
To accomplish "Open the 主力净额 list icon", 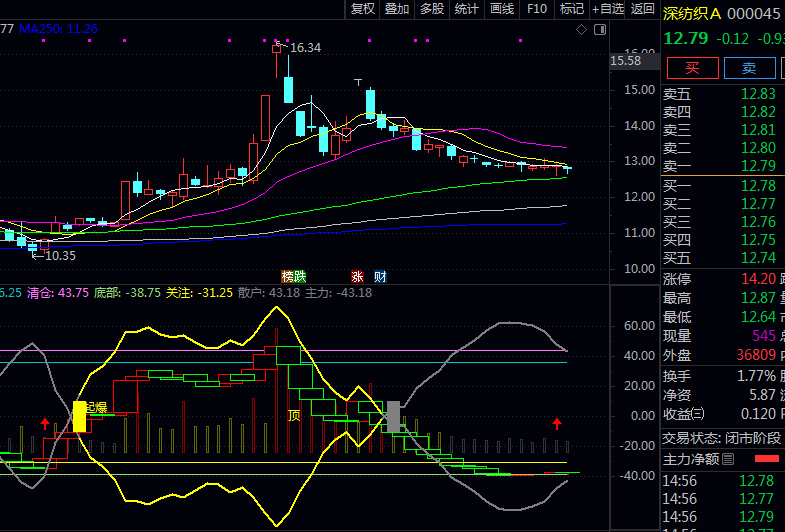I will [728, 459].
